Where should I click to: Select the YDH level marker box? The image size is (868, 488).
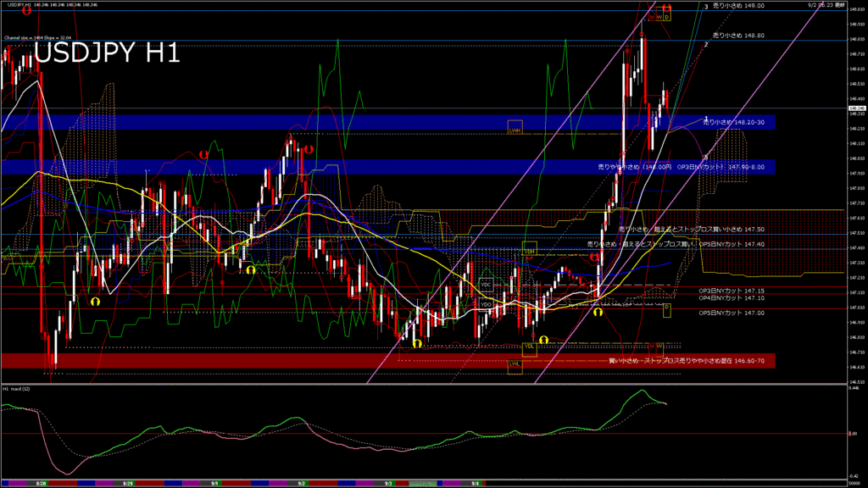529,251
